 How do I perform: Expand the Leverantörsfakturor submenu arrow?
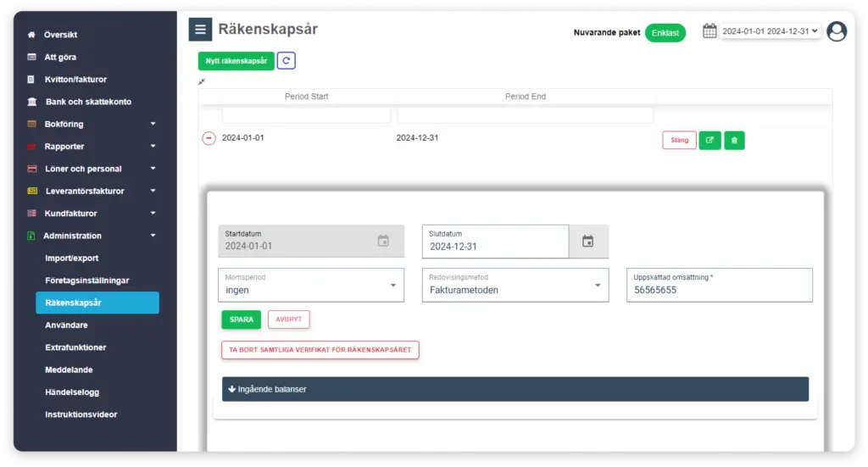click(153, 191)
